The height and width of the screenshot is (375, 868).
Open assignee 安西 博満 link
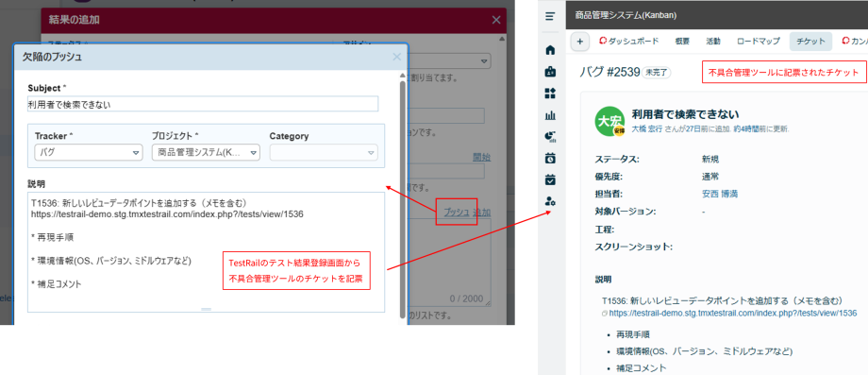(x=720, y=194)
